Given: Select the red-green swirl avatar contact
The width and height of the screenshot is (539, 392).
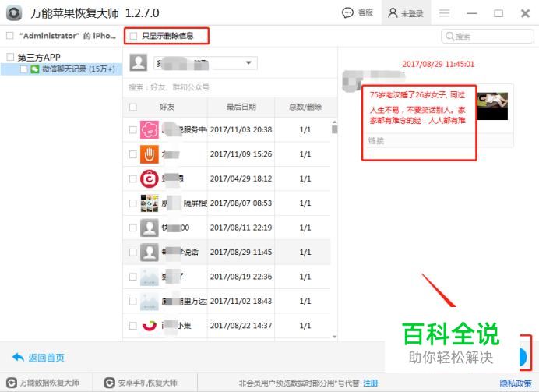Looking at the screenshot, I should 150,326.
